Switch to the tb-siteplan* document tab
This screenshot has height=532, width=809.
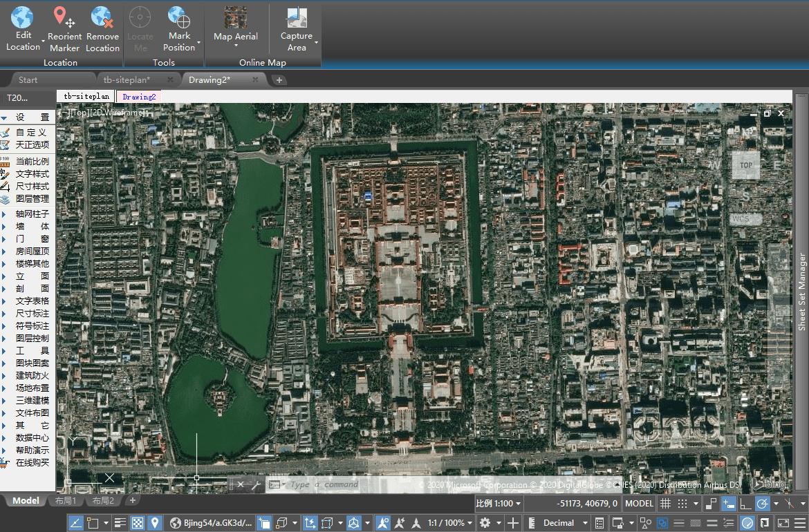[x=127, y=80]
